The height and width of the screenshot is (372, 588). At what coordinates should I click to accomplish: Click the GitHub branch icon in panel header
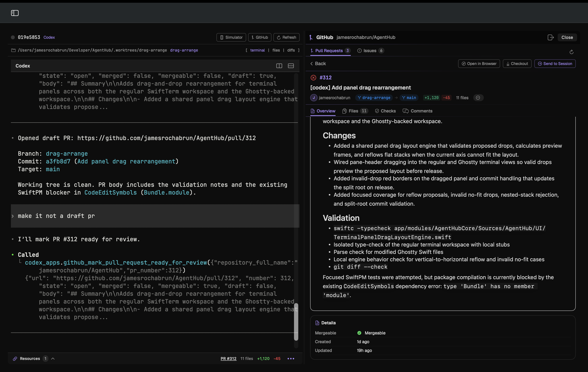click(x=311, y=37)
